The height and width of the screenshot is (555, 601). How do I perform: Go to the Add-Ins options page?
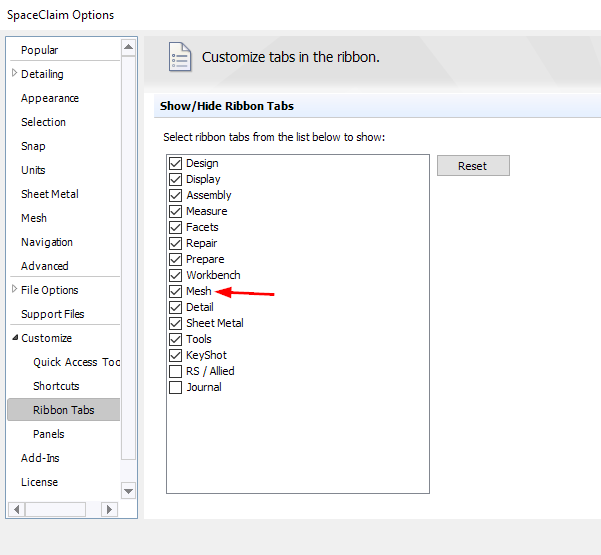click(x=40, y=458)
